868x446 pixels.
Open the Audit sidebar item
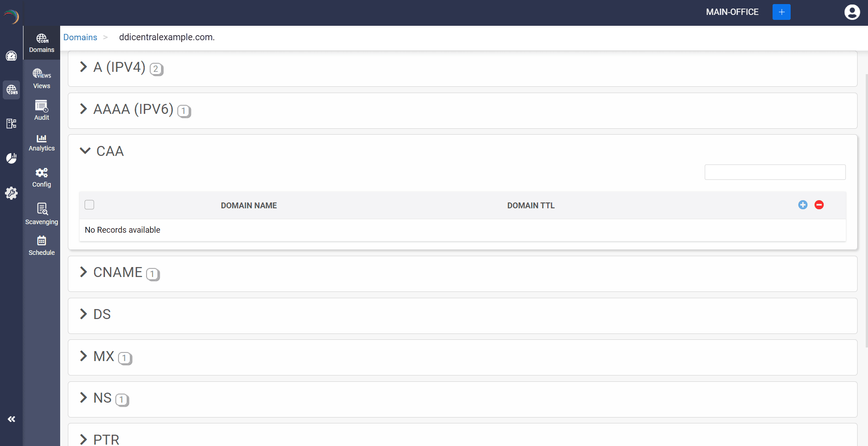[x=42, y=111]
